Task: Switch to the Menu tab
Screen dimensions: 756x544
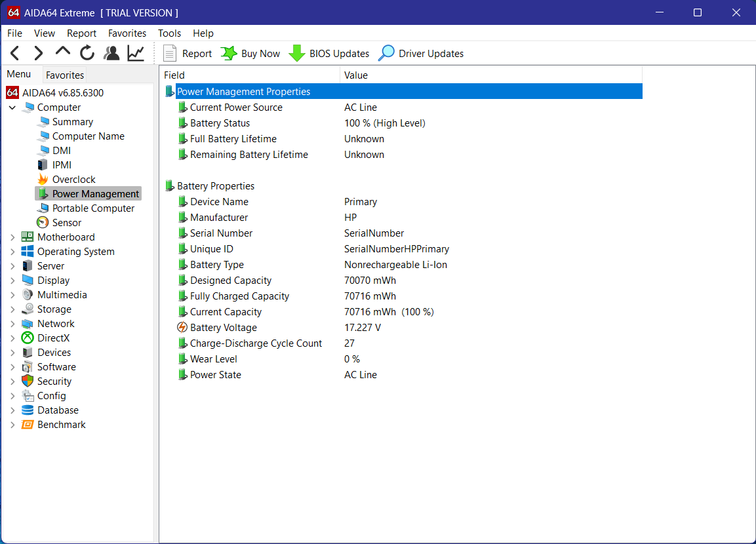Action: coord(19,74)
